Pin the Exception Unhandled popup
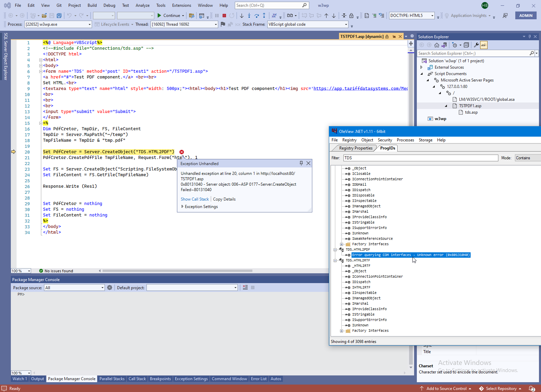 [301, 163]
